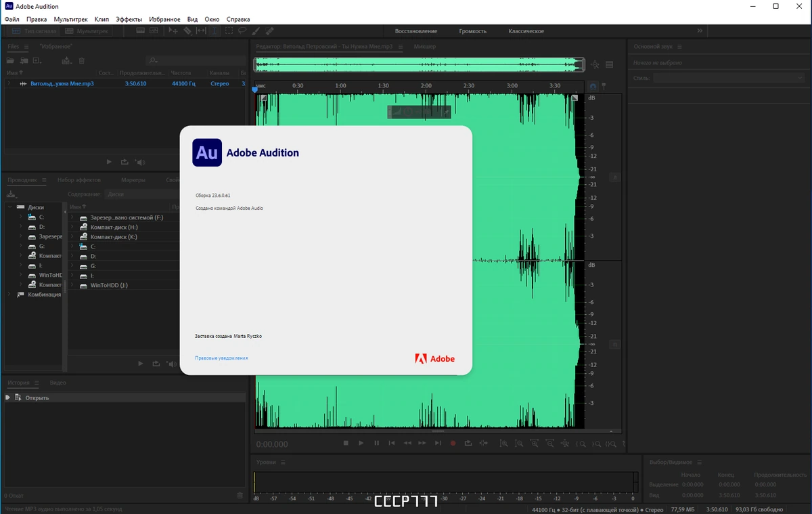Expand "WinToHDD (J:)" in contents list

(x=72, y=285)
